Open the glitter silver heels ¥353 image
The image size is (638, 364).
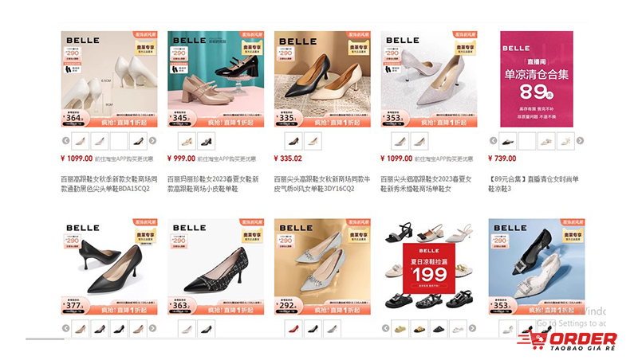[x=429, y=79]
